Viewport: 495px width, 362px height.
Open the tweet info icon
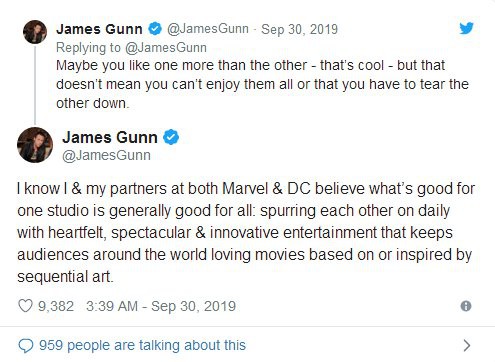tap(466, 306)
